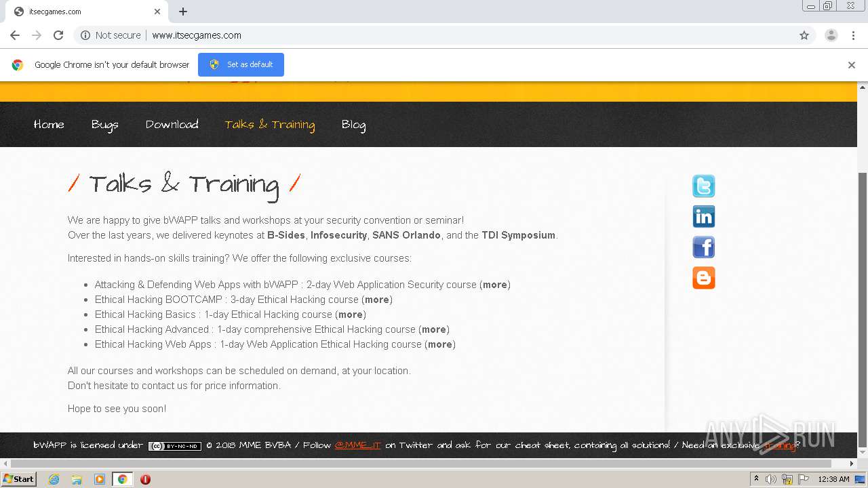Open the network tray icon

coord(787,479)
